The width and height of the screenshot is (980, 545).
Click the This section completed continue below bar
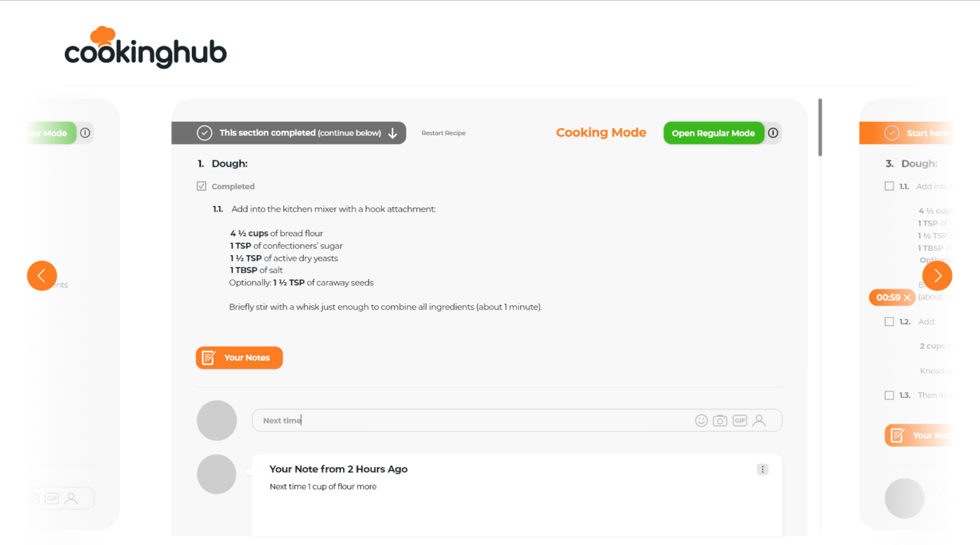288,133
